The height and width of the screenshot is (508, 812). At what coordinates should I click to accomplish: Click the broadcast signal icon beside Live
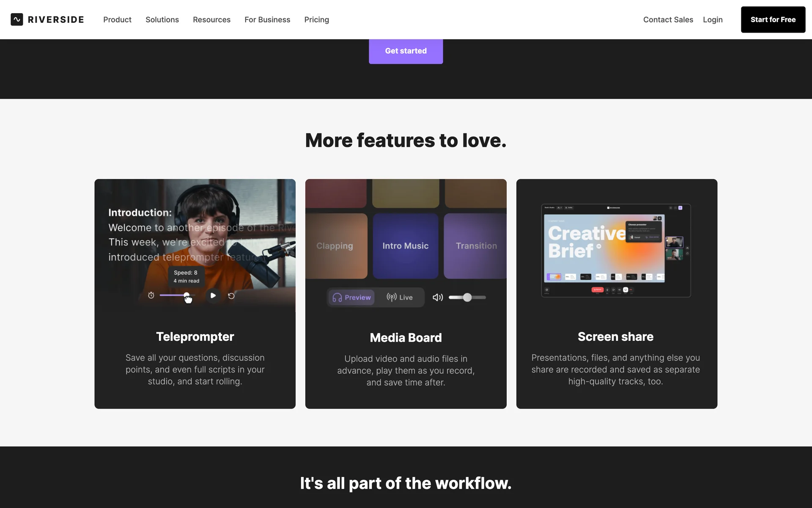pyautogui.click(x=391, y=297)
